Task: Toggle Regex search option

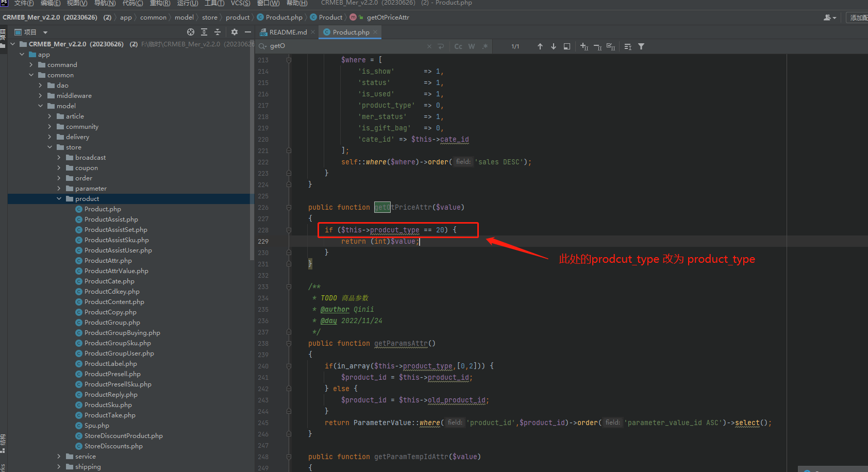Action: [x=485, y=46]
